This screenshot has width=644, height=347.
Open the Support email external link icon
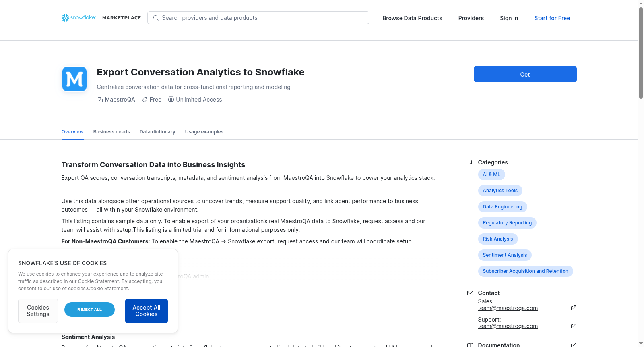click(x=574, y=326)
